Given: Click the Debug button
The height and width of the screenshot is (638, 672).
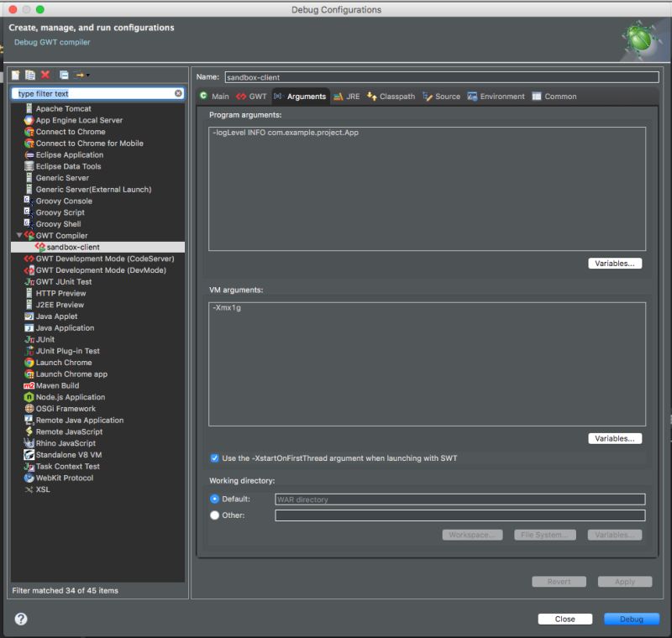Looking at the screenshot, I should pos(631,619).
